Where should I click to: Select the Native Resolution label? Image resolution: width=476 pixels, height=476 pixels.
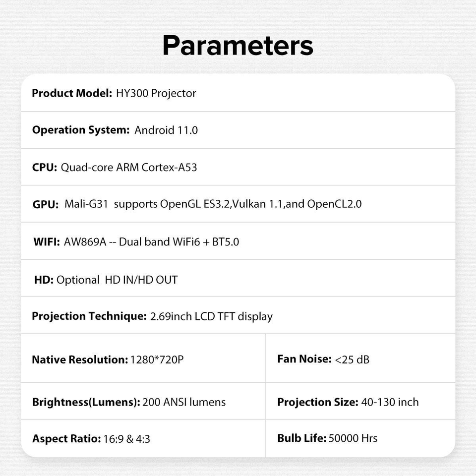pos(79,359)
